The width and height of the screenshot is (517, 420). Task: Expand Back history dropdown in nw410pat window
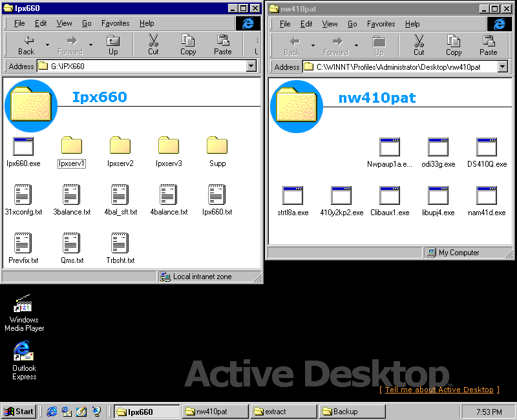point(313,46)
